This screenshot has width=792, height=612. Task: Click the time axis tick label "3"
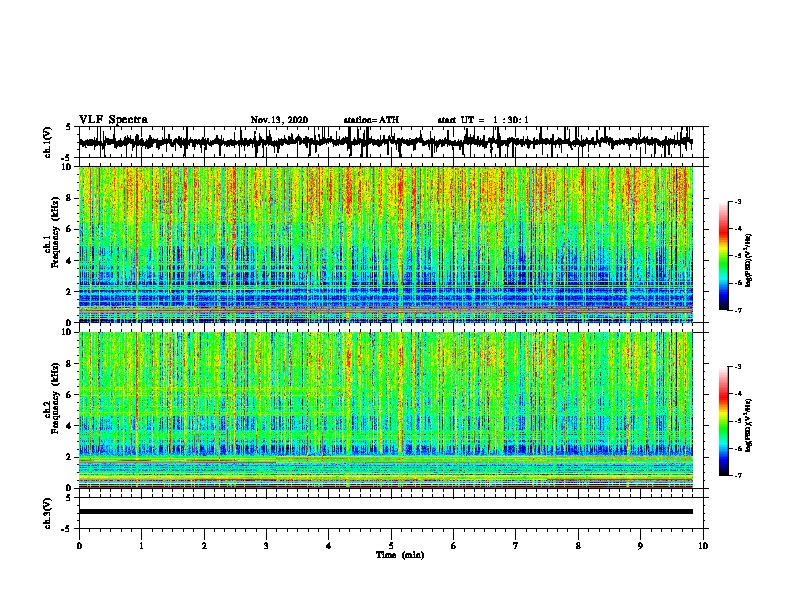266,545
